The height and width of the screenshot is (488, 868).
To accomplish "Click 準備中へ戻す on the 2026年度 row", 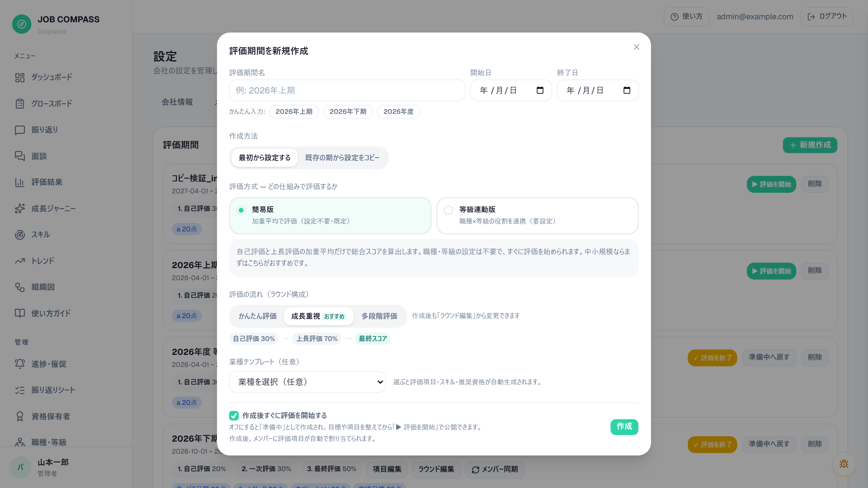I will point(769,357).
